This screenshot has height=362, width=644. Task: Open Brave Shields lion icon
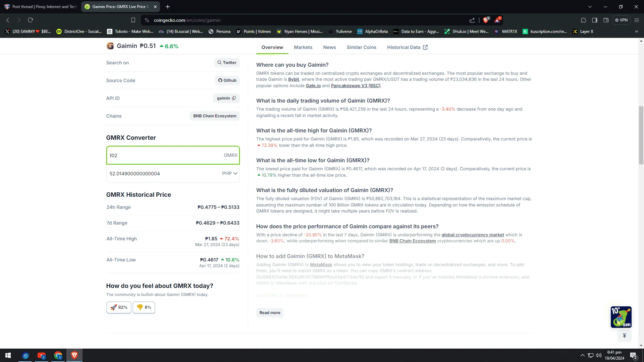point(486,20)
